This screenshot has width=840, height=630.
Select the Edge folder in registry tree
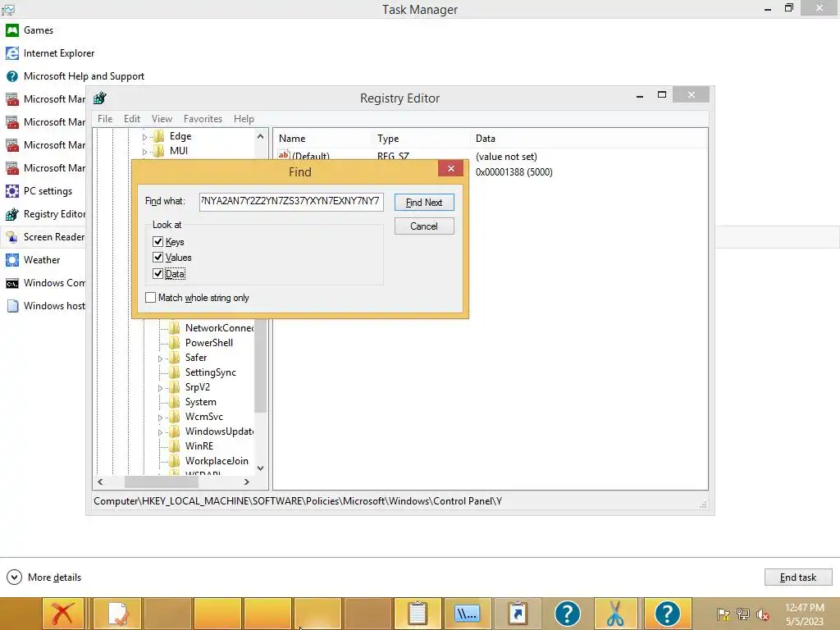[180, 136]
